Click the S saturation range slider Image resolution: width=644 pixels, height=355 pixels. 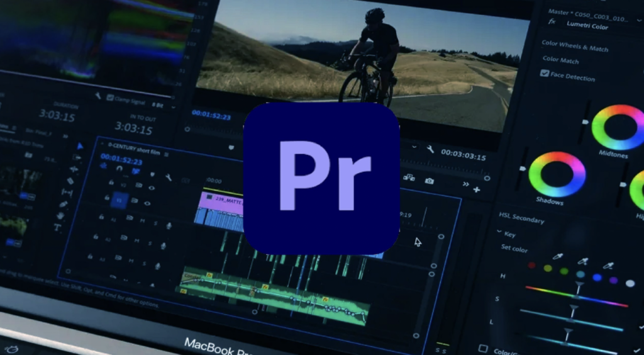click(571, 319)
